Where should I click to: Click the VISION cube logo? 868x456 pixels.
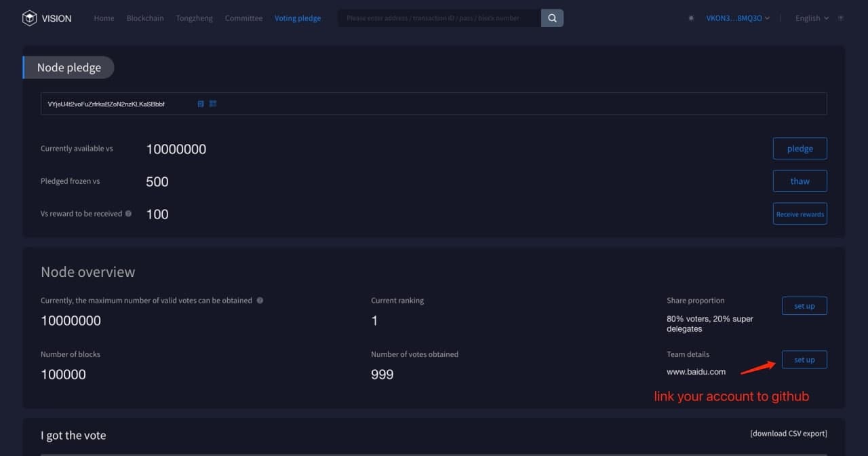coord(30,18)
